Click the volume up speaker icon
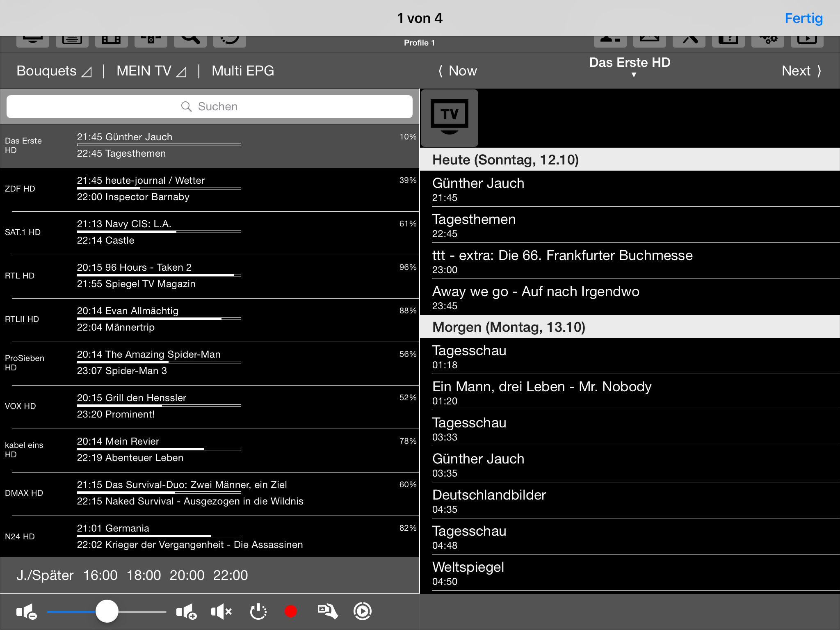The image size is (840, 630). point(186,612)
